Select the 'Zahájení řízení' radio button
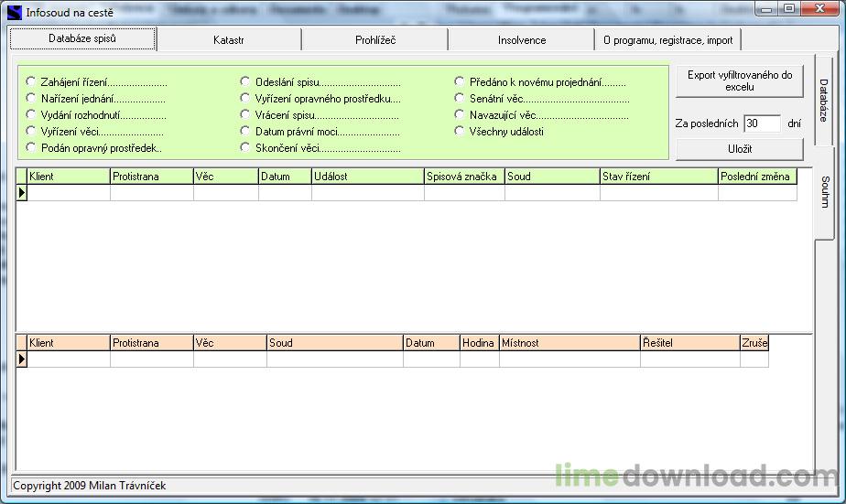This screenshot has height=504, width=846. click(32, 81)
